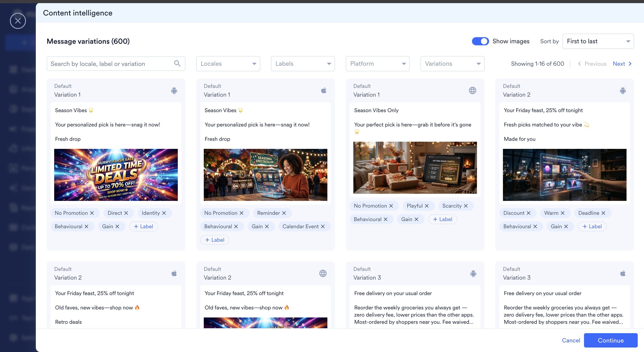Go to Next page of variations
Viewport: 644px width, 352px height.
[622, 64]
